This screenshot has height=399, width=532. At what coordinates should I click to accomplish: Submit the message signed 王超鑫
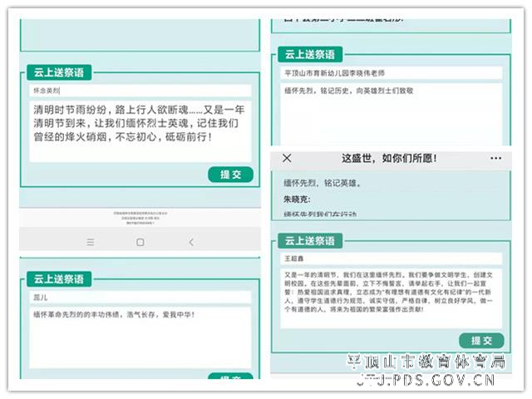(x=480, y=341)
